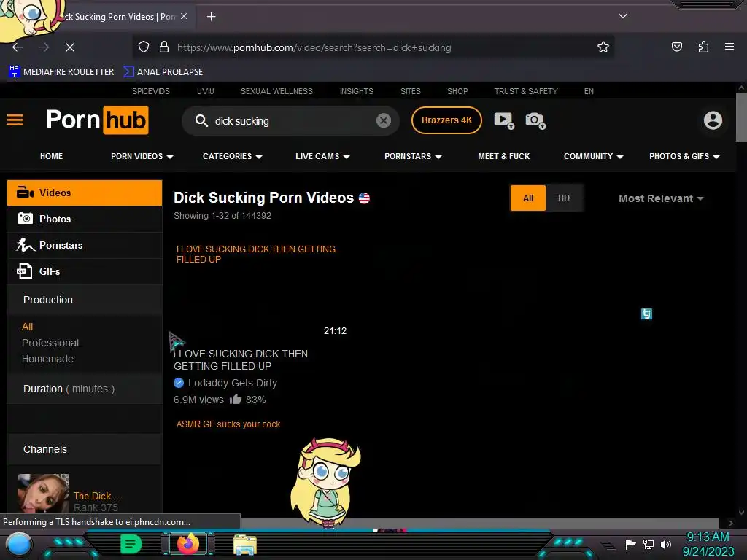
Task: Open the Save to Pocket icon
Action: [676, 47]
